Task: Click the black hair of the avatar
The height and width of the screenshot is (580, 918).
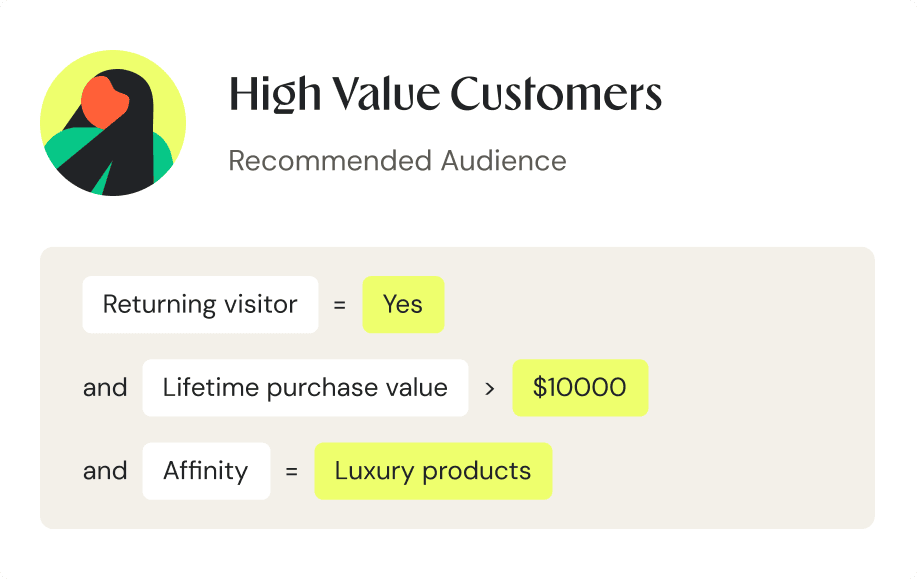Action: pyautogui.click(x=132, y=146)
